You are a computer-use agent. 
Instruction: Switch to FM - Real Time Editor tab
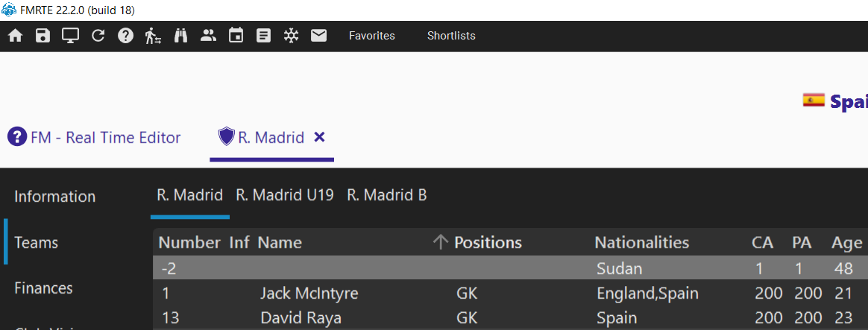(x=94, y=137)
